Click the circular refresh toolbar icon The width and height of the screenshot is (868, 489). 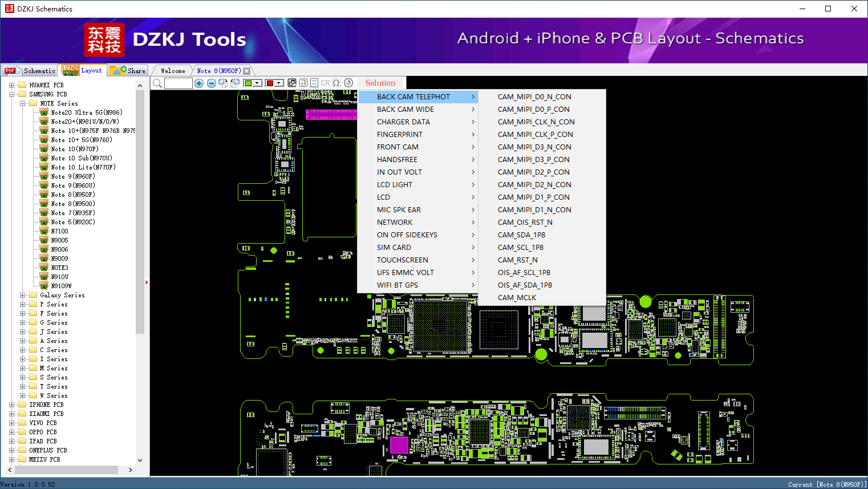point(348,83)
